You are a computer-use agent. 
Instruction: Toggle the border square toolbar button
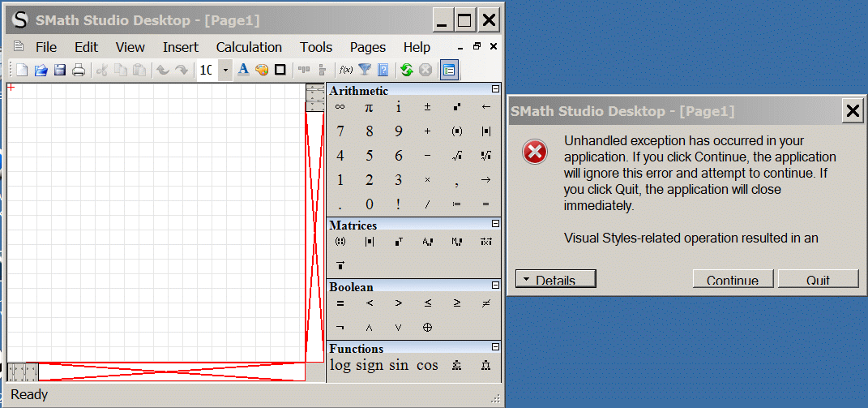tap(280, 71)
